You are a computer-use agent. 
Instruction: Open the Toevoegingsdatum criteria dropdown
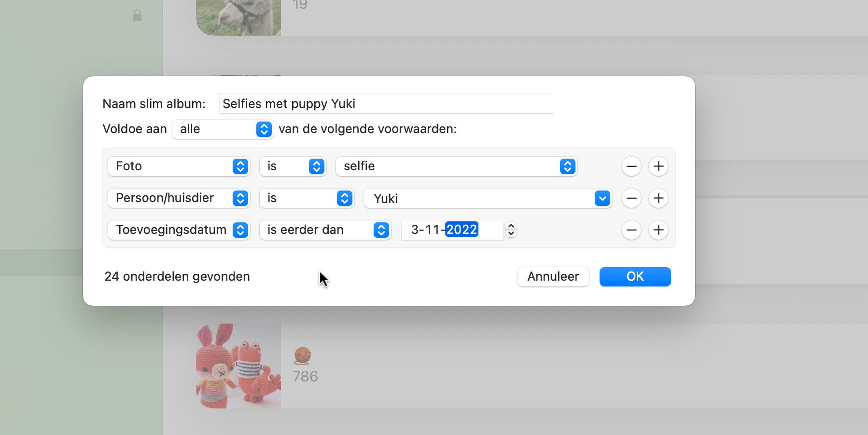179,230
